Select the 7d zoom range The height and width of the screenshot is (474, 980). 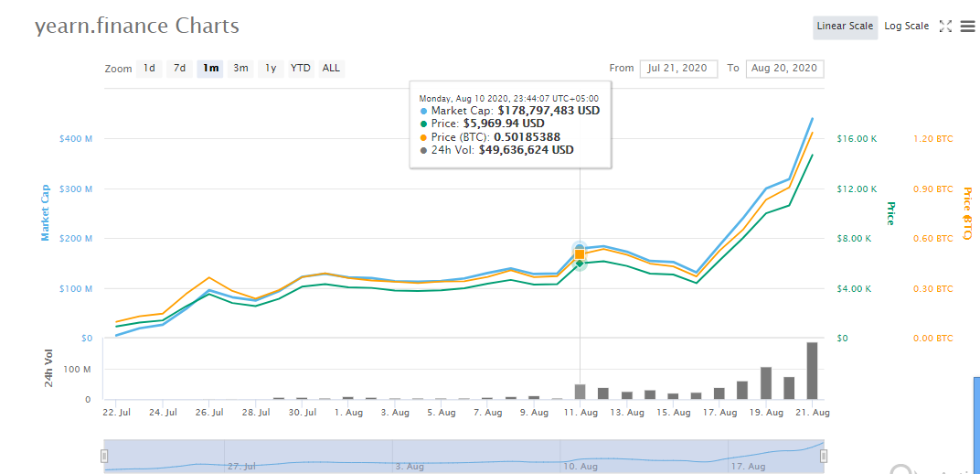coord(179,68)
